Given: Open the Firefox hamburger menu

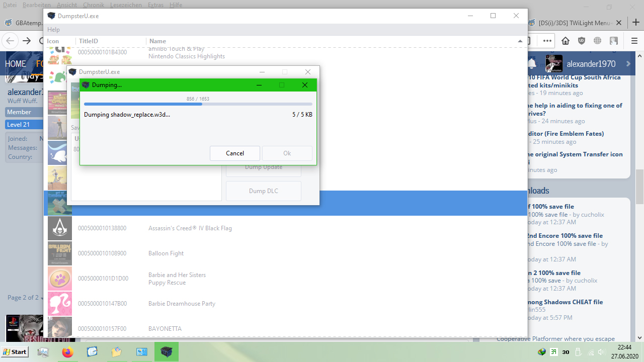Looking at the screenshot, I should coord(634,41).
